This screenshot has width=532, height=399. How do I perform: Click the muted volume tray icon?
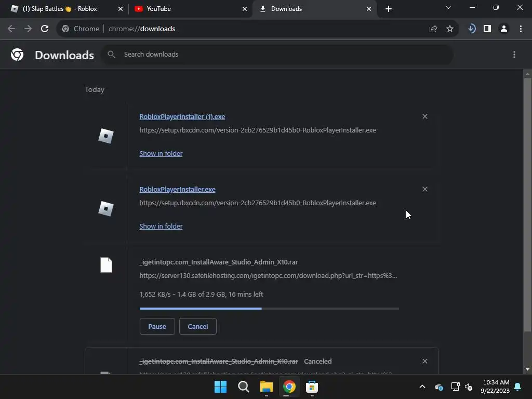tap(469, 387)
